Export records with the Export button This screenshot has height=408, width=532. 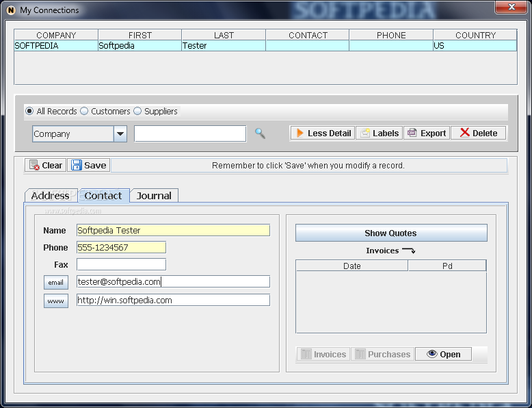427,133
